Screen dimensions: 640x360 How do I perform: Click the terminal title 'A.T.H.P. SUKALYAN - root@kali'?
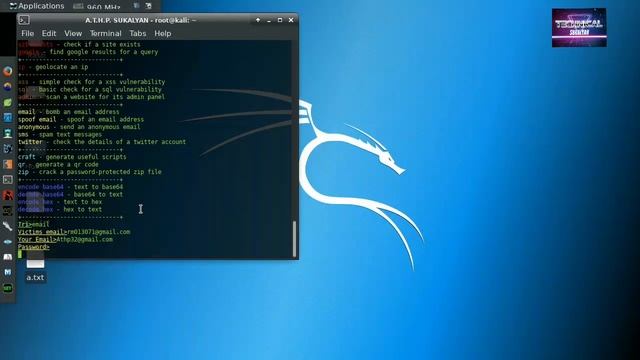pyautogui.click(x=140, y=20)
